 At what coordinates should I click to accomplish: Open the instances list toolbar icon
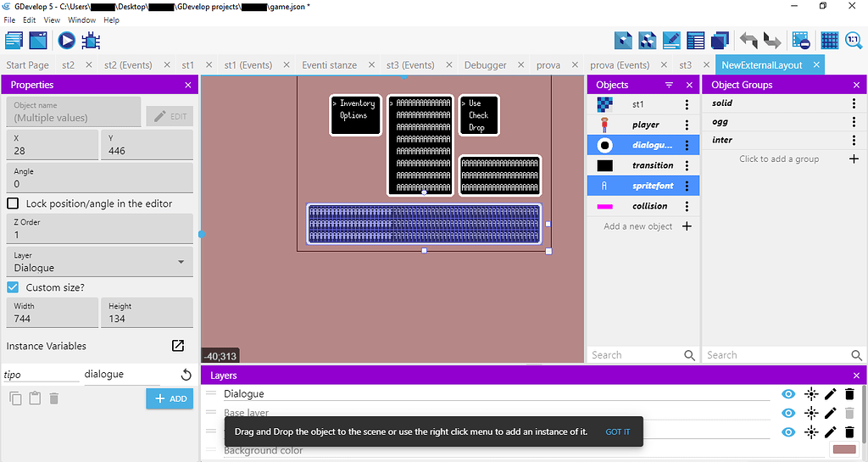click(x=695, y=41)
